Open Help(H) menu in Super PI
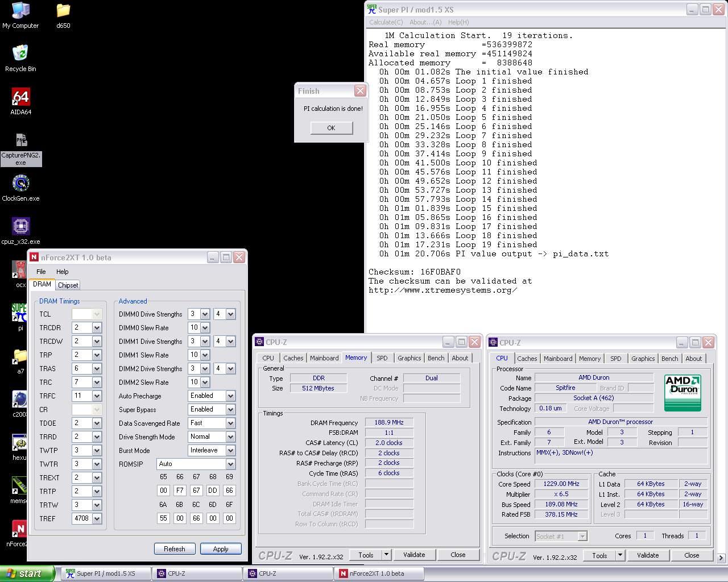Image resolution: width=728 pixels, height=582 pixels. (x=458, y=22)
